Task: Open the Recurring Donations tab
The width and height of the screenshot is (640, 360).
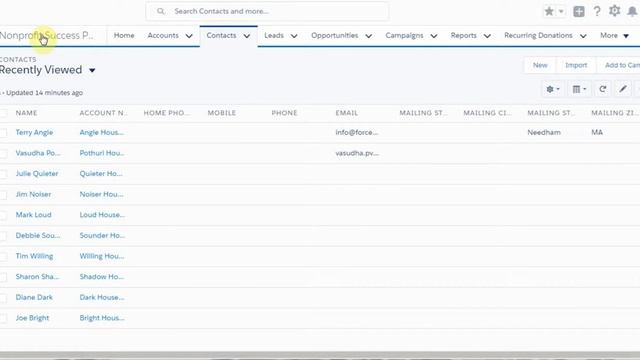Action: [538, 36]
